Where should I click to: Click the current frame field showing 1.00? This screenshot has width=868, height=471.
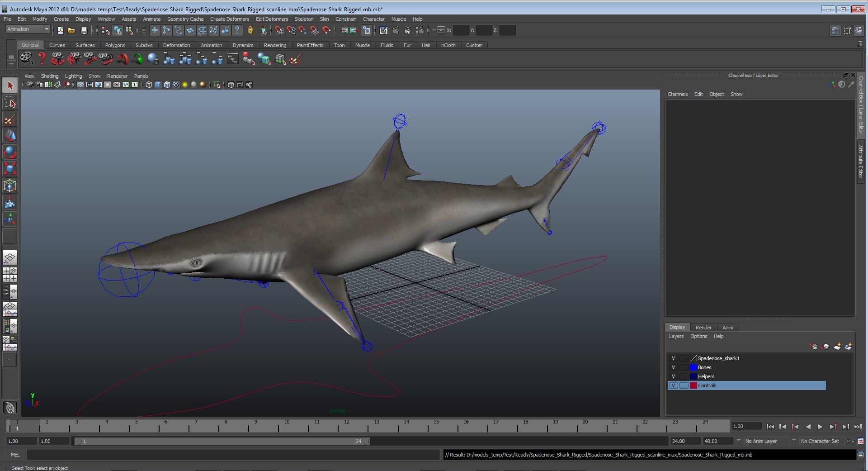click(x=746, y=426)
